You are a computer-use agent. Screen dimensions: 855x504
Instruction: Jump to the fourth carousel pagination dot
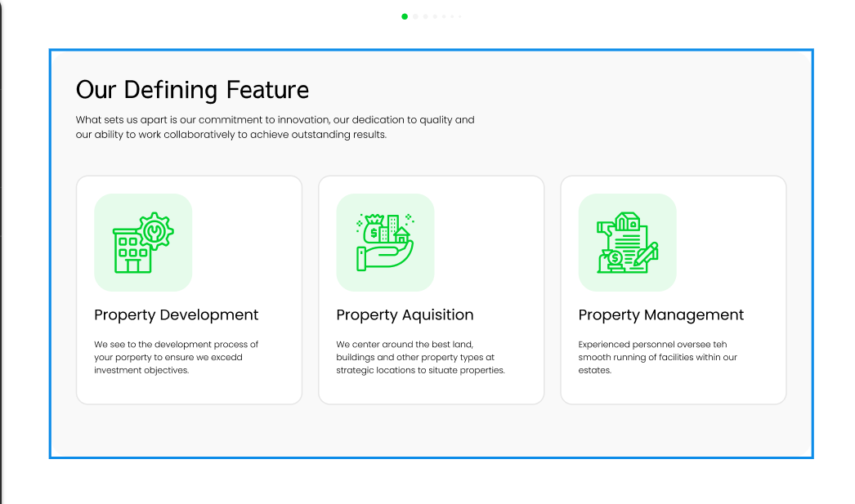pyautogui.click(x=435, y=16)
